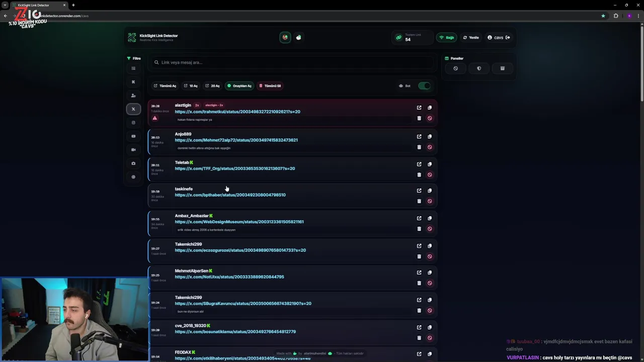
Task: Filter by video camera icon
Action: 133,150
